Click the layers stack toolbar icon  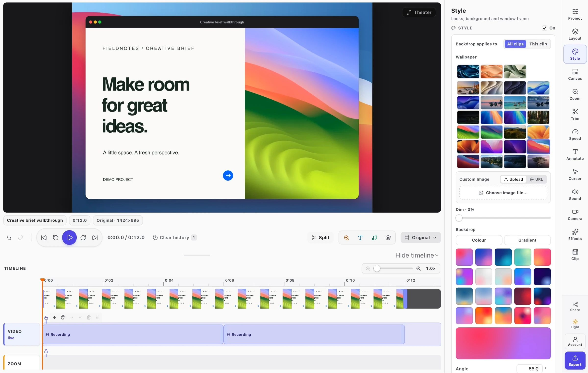click(x=388, y=237)
